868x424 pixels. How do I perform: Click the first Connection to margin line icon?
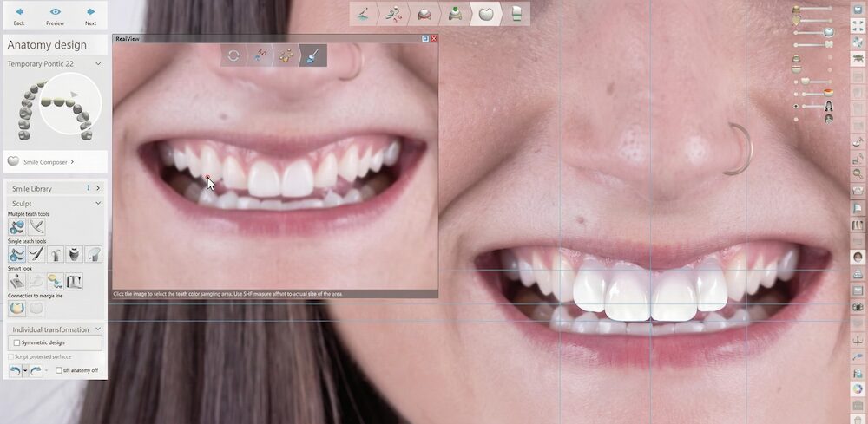[x=16, y=308]
